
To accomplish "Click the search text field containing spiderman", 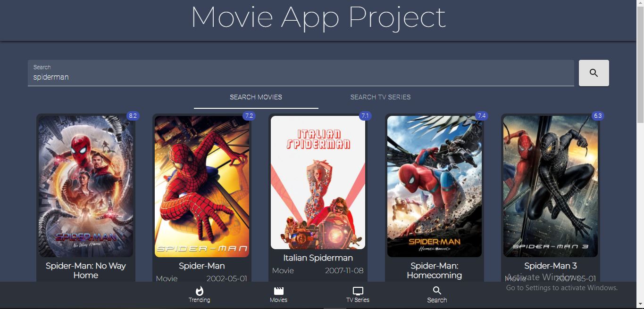I will click(301, 77).
